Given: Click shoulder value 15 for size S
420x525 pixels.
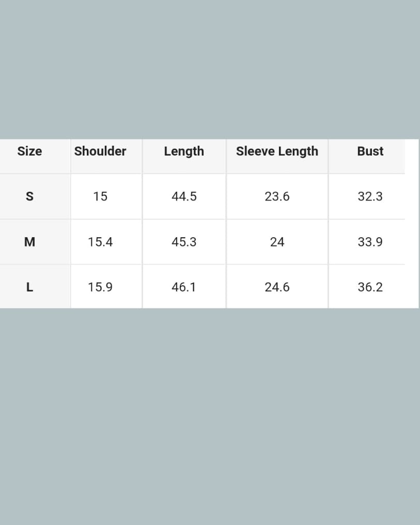Looking at the screenshot, I should pos(100,196).
